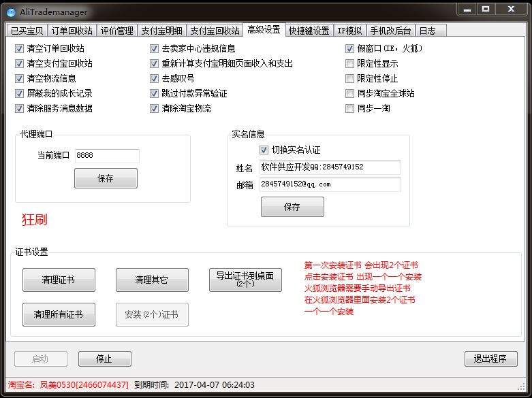
Task: Click the resize grip in status bar corner
Action: pos(522,386)
